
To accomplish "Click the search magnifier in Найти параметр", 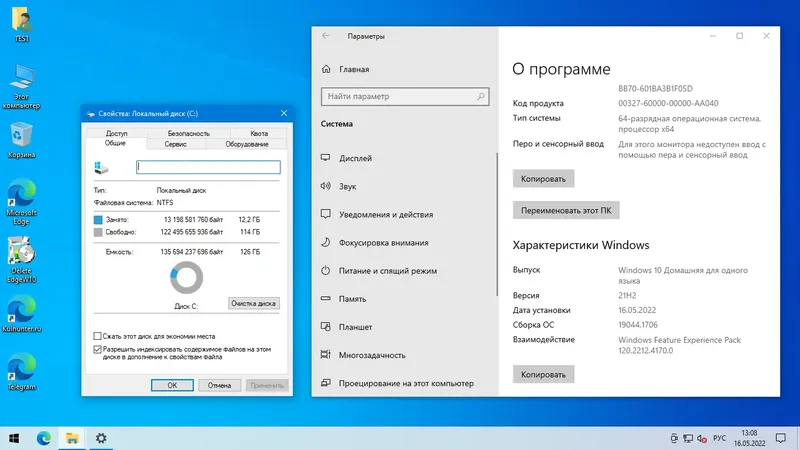I will tap(481, 96).
